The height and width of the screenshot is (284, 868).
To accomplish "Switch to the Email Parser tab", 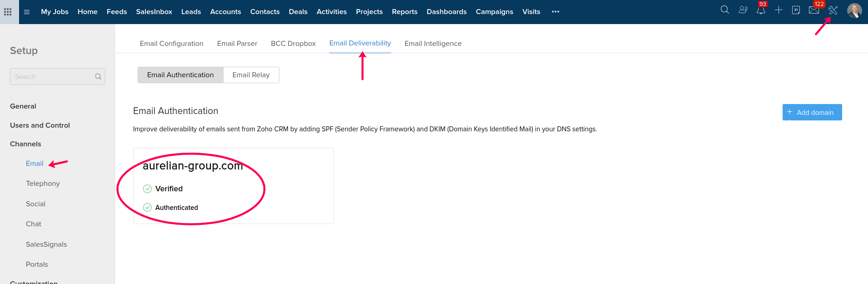I will pyautogui.click(x=237, y=44).
